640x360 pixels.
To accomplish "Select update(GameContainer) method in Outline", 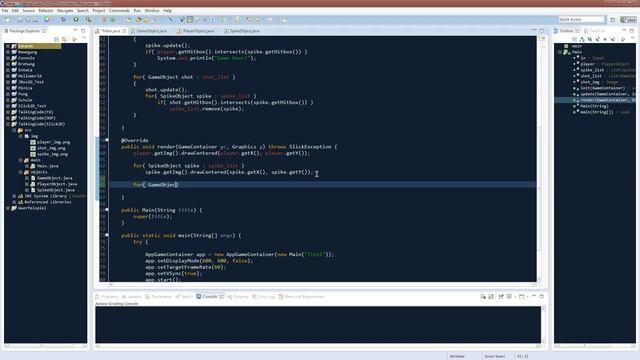I will (x=604, y=94).
